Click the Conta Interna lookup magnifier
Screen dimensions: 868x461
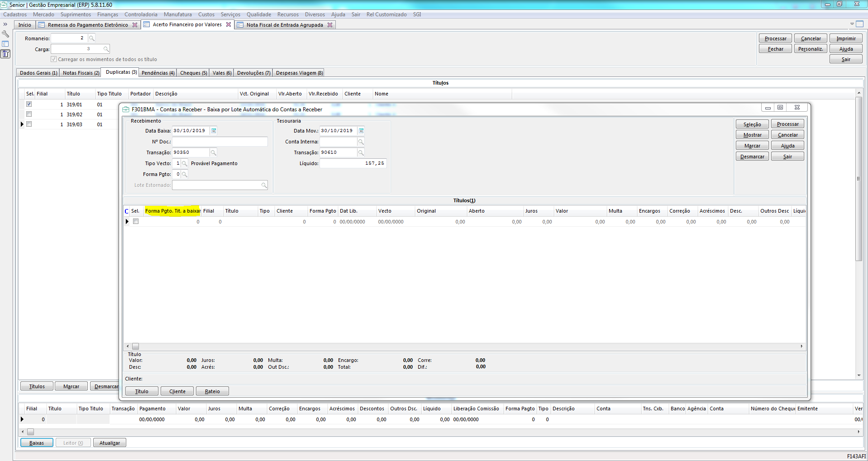pos(361,142)
